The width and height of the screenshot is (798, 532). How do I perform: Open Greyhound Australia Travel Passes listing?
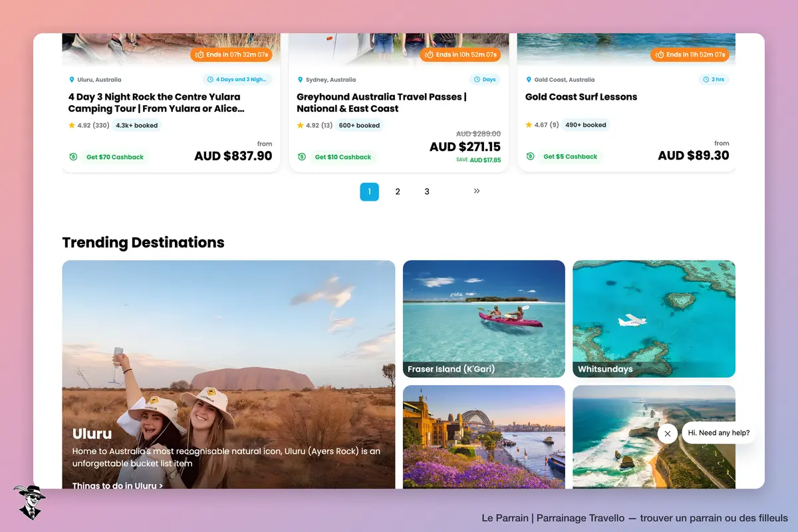[382, 102]
